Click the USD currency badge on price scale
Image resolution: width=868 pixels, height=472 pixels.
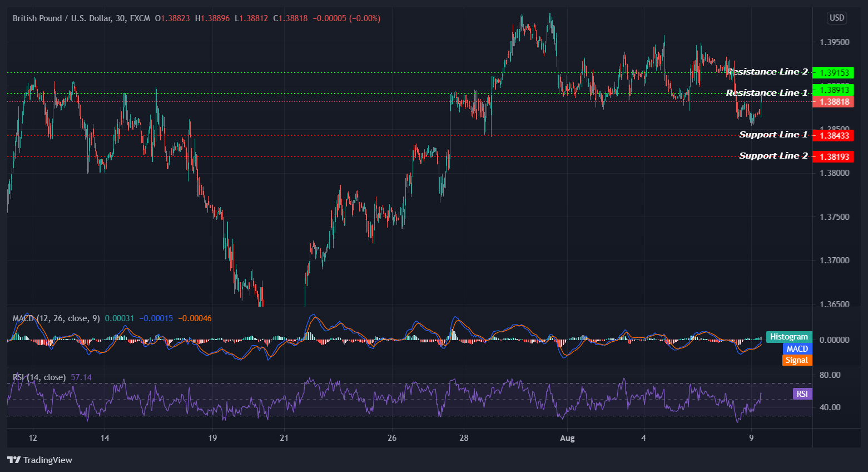(836, 18)
